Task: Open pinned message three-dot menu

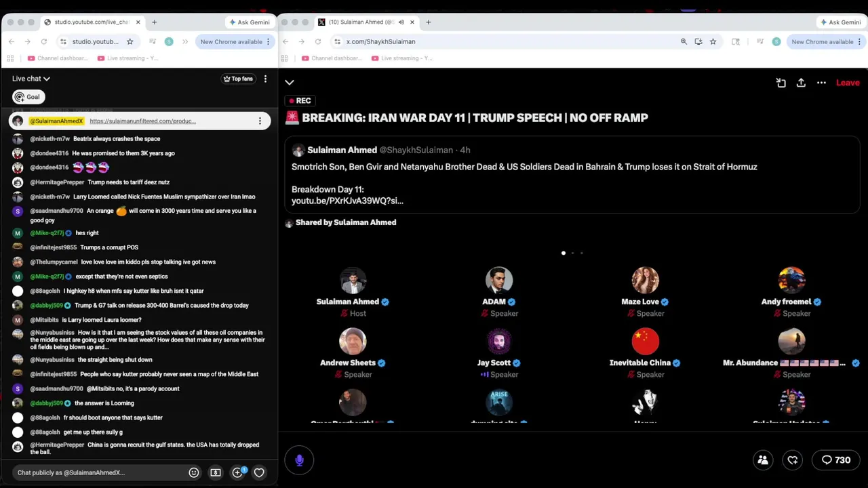Action: (x=260, y=121)
